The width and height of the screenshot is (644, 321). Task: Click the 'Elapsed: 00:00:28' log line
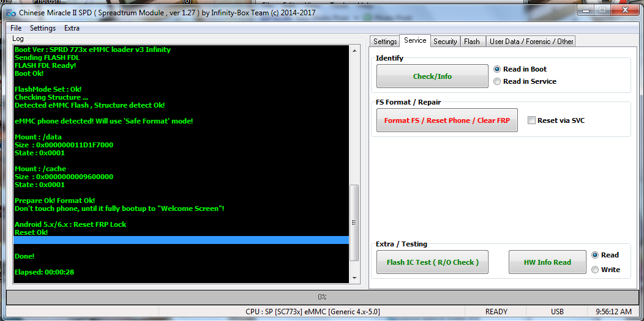(x=44, y=272)
